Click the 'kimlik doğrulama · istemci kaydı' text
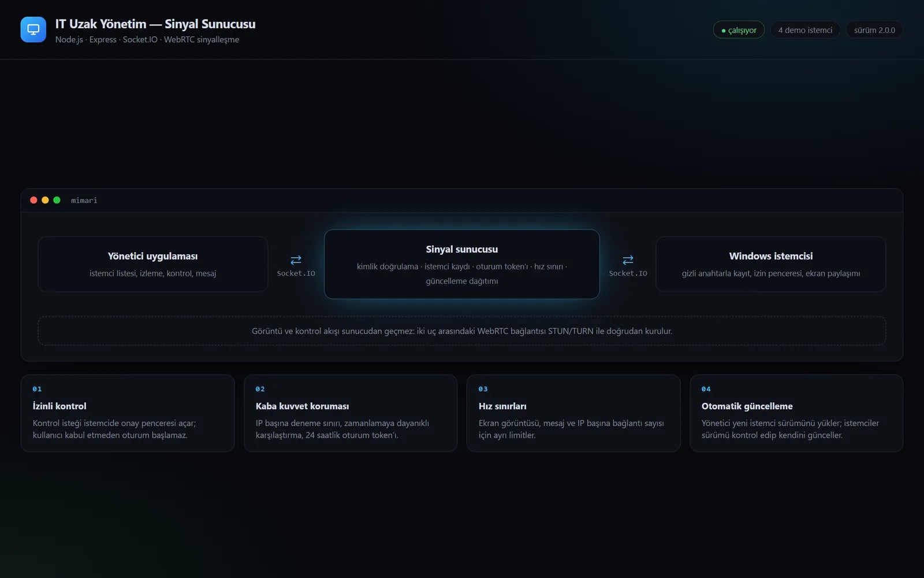 coord(413,266)
